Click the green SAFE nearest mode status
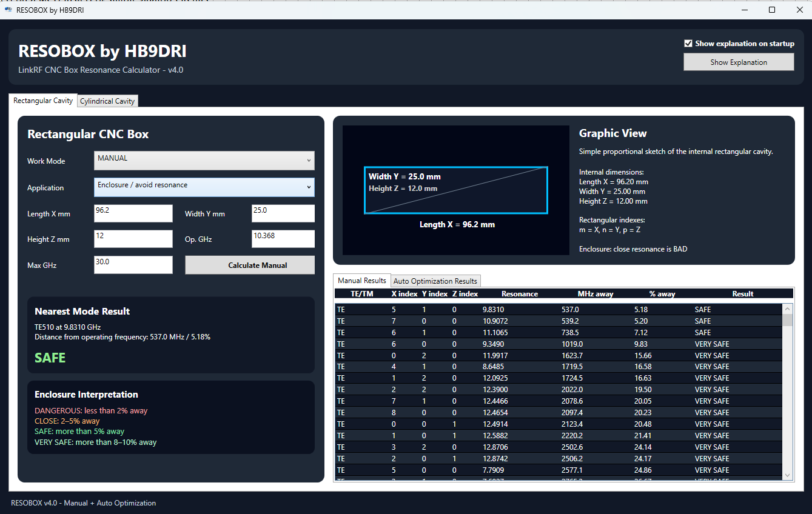The image size is (812, 514). tap(50, 358)
